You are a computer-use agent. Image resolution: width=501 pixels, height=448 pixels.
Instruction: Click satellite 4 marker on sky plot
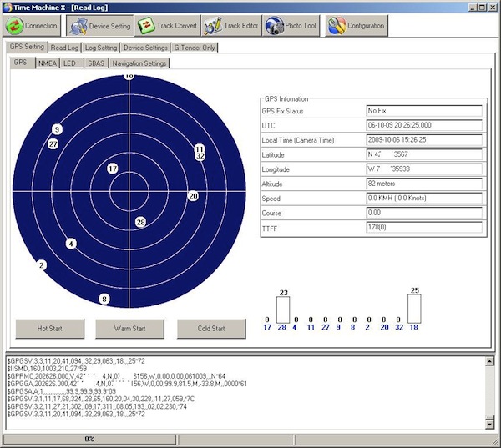[x=71, y=244]
